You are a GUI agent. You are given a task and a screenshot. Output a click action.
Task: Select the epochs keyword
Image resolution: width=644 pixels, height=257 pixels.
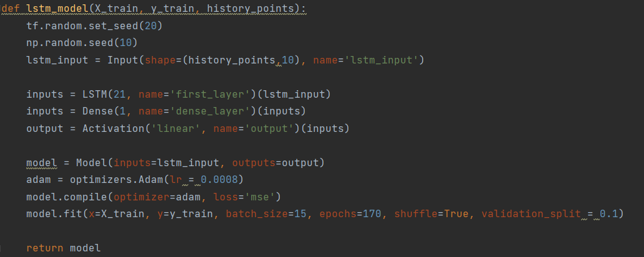pyautogui.click(x=338, y=214)
